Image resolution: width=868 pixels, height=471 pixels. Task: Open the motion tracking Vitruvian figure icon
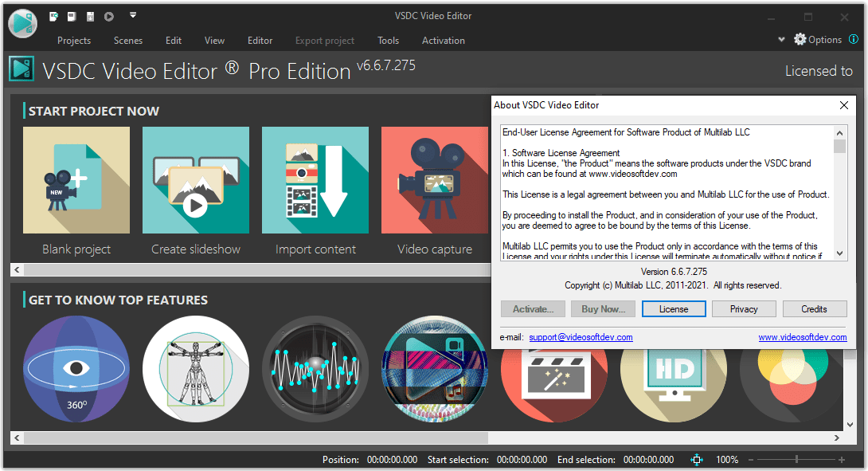click(195, 369)
